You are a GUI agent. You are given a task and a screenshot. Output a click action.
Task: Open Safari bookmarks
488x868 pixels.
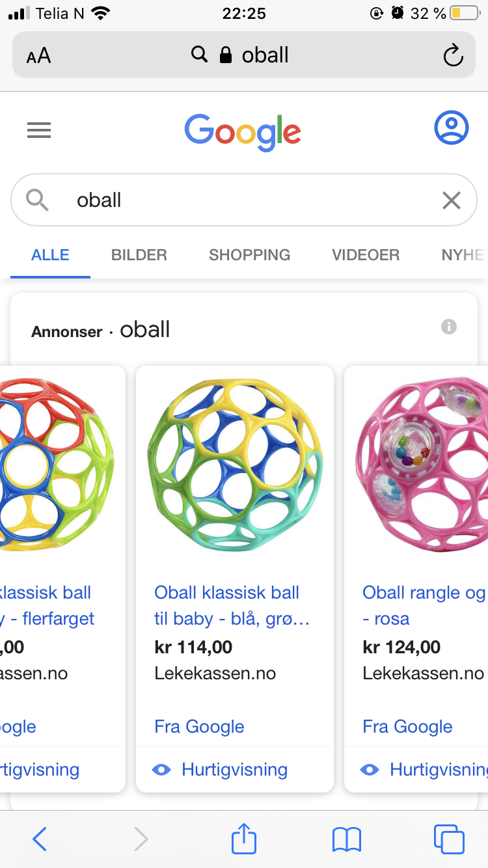point(346,839)
